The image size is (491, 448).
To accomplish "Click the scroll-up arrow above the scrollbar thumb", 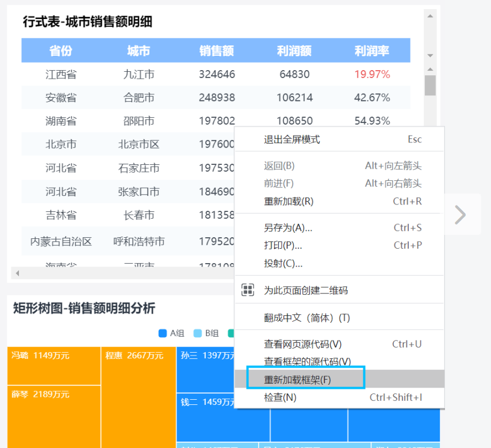I will point(430,69).
